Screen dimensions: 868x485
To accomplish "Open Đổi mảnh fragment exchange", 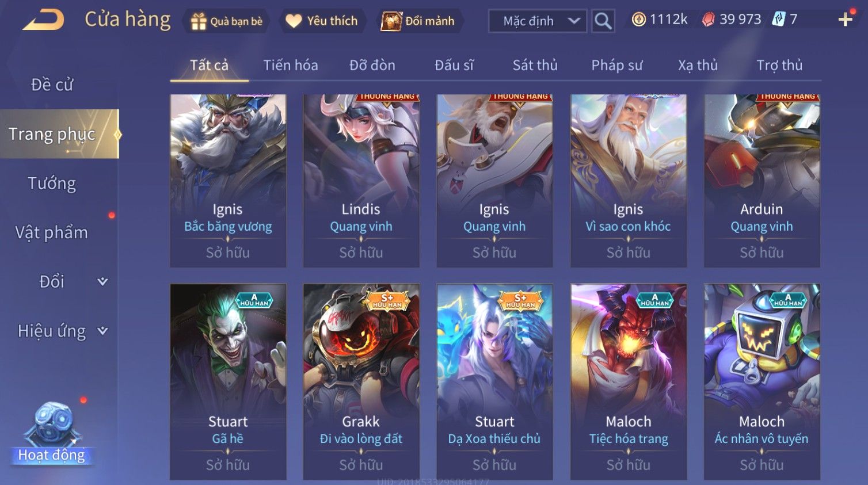I will click(419, 21).
